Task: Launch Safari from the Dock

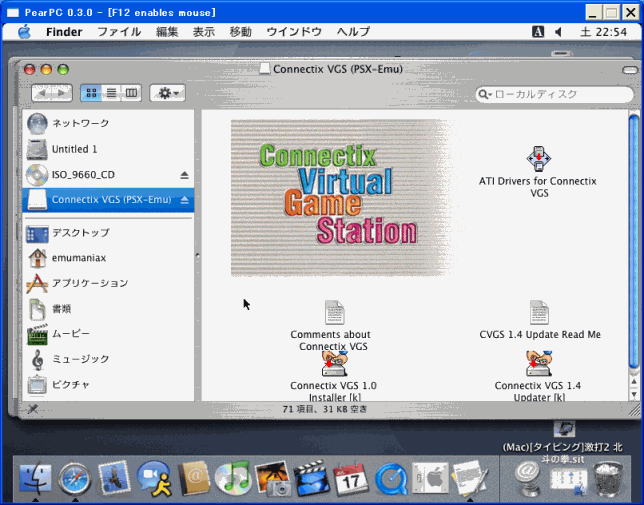Action: [x=75, y=478]
